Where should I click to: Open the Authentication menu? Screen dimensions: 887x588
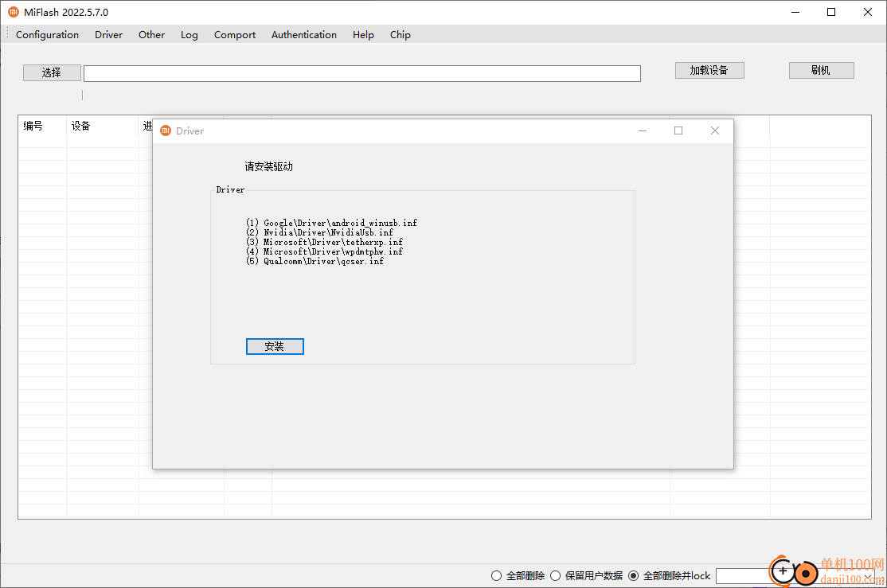coord(304,34)
